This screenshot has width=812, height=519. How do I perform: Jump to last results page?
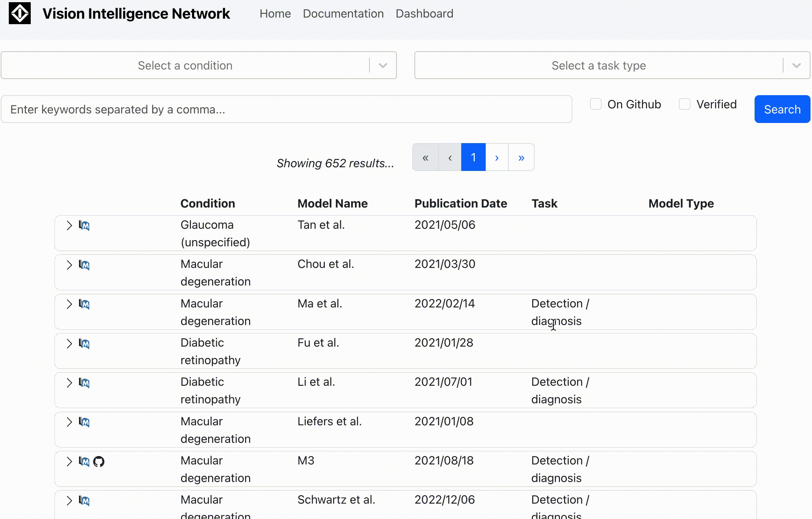click(521, 157)
